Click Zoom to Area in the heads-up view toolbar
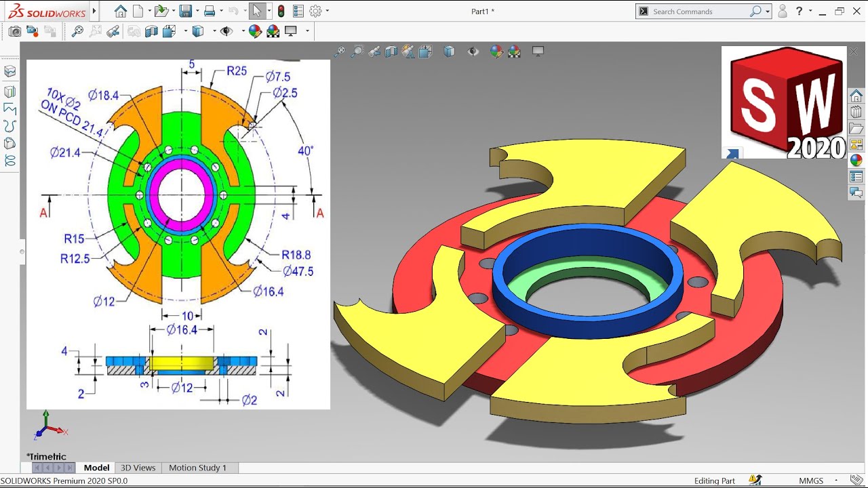Image resolution: width=868 pixels, height=488 pixels. point(357,52)
